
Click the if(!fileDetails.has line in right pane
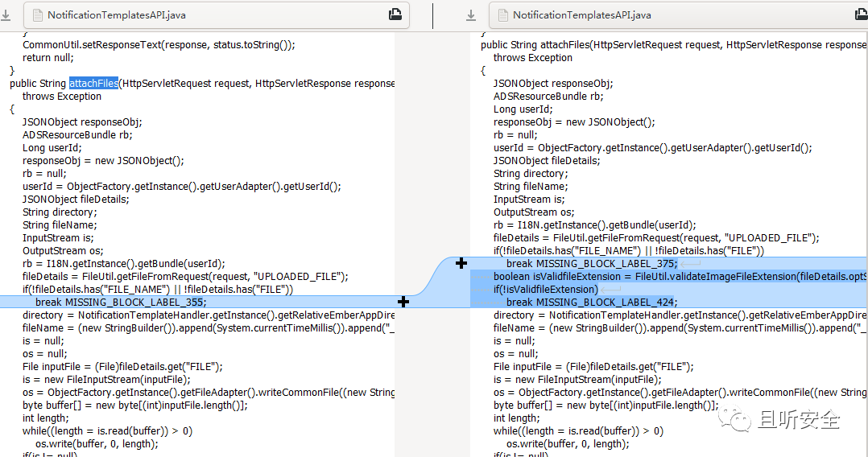(629, 251)
